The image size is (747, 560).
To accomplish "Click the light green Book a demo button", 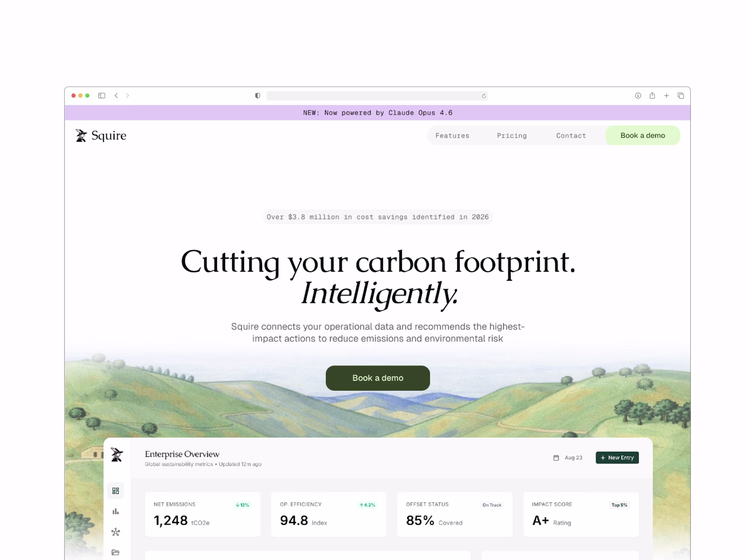I will [x=642, y=136].
